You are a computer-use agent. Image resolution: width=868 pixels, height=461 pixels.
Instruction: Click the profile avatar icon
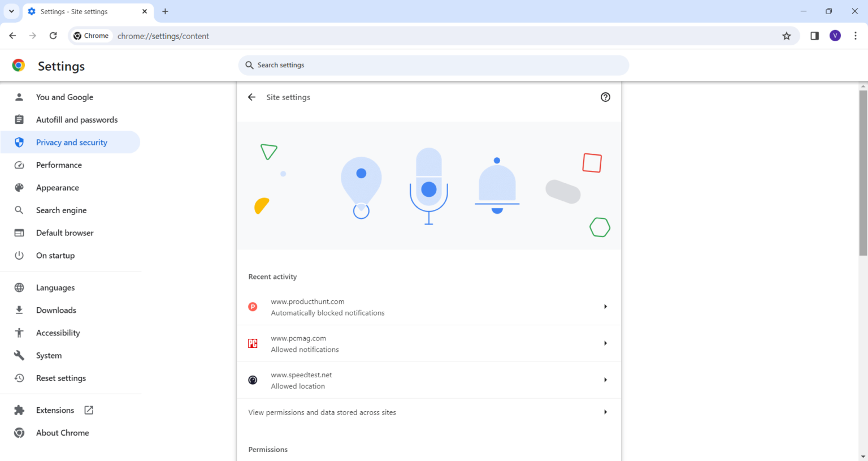(835, 36)
